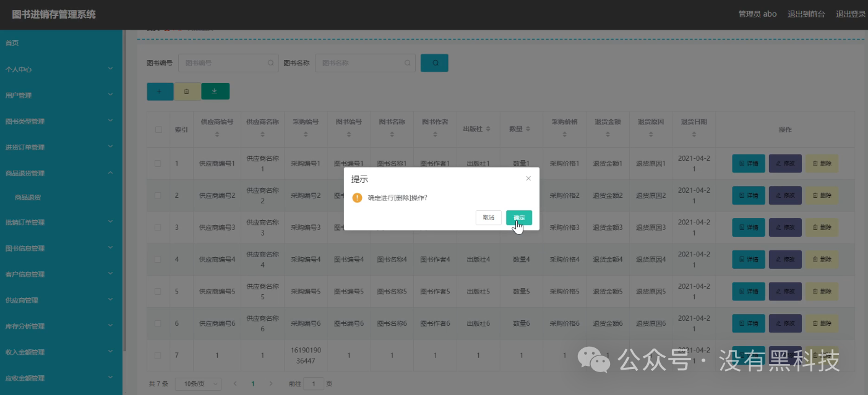The width and height of the screenshot is (868, 395).
Task: Open 详情 for row 1
Action: (749, 163)
